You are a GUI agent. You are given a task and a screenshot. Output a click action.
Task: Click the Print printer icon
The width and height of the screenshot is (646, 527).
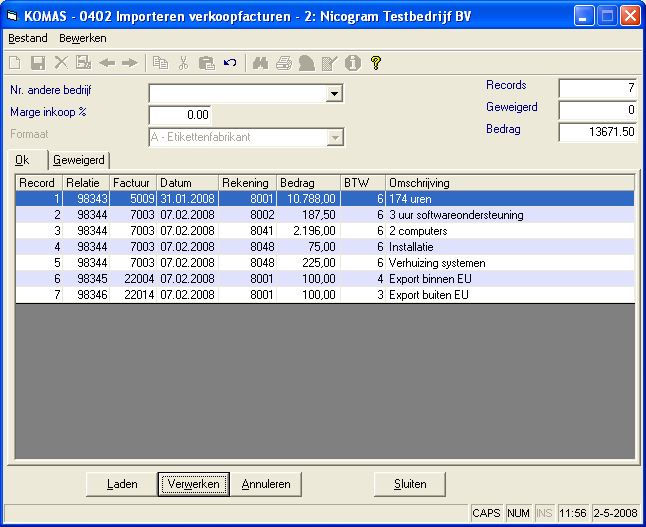click(x=284, y=63)
